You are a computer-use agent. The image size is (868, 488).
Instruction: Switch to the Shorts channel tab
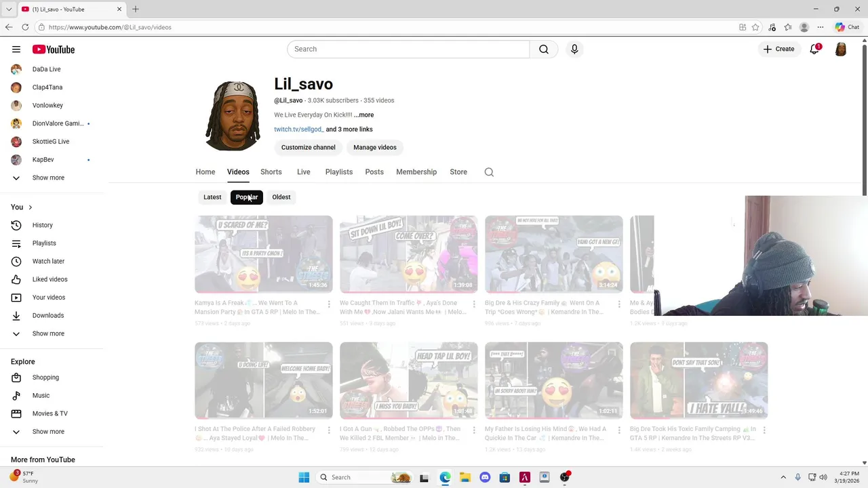point(271,172)
